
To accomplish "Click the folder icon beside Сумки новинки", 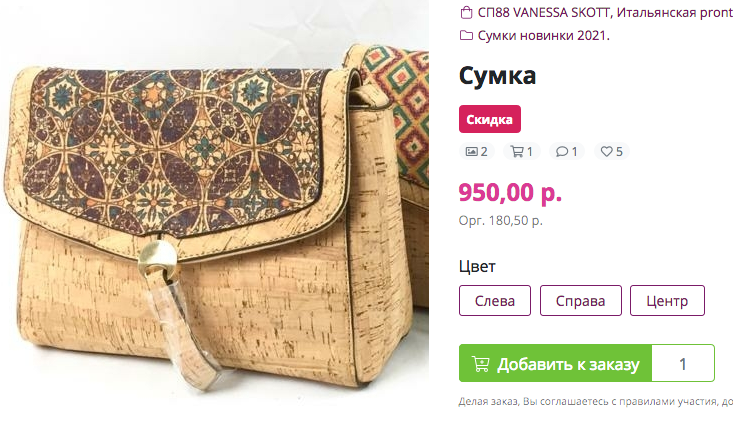I will point(466,35).
